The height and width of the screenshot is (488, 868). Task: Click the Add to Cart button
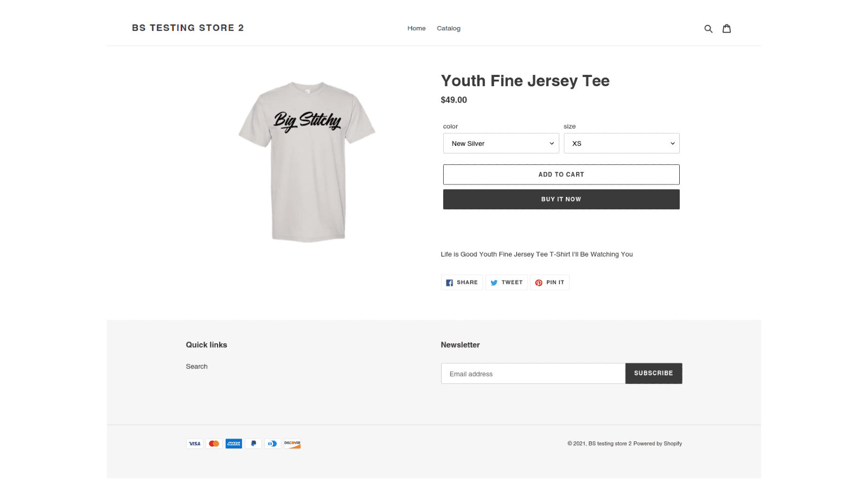[561, 174]
